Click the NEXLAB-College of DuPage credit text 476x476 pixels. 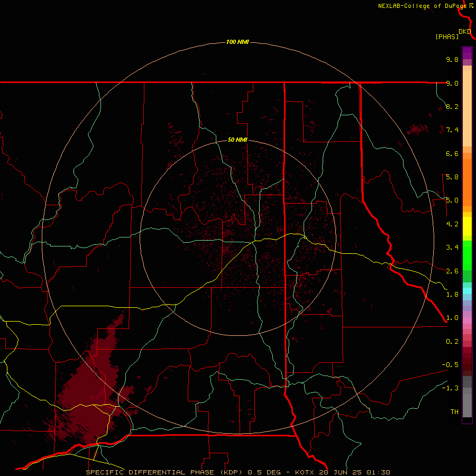422,6
